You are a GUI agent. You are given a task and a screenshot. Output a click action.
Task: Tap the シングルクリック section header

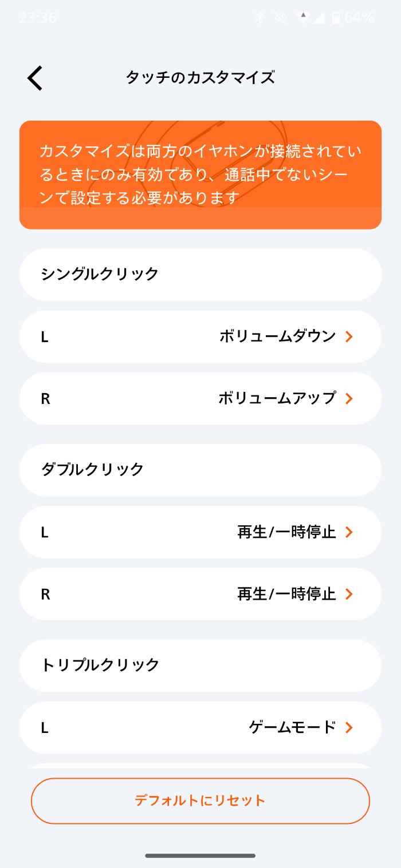[x=200, y=274]
